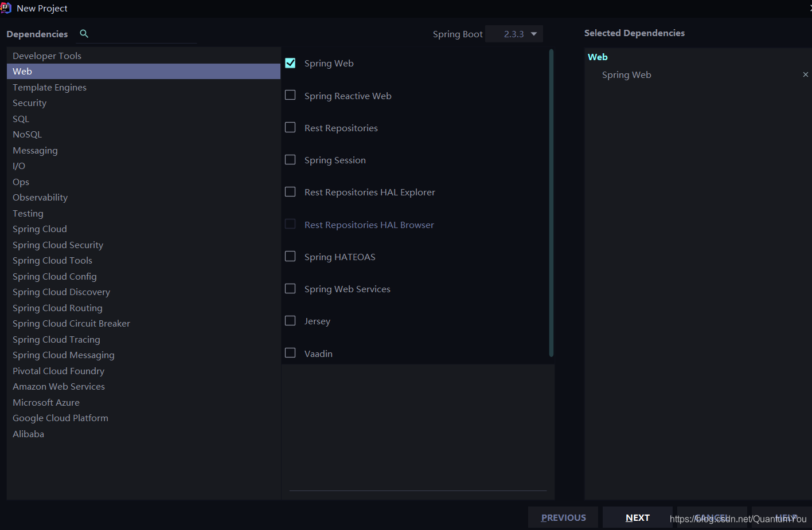Viewport: 812px width, 530px height.
Task: Select the NoSQL category
Action: point(143,134)
